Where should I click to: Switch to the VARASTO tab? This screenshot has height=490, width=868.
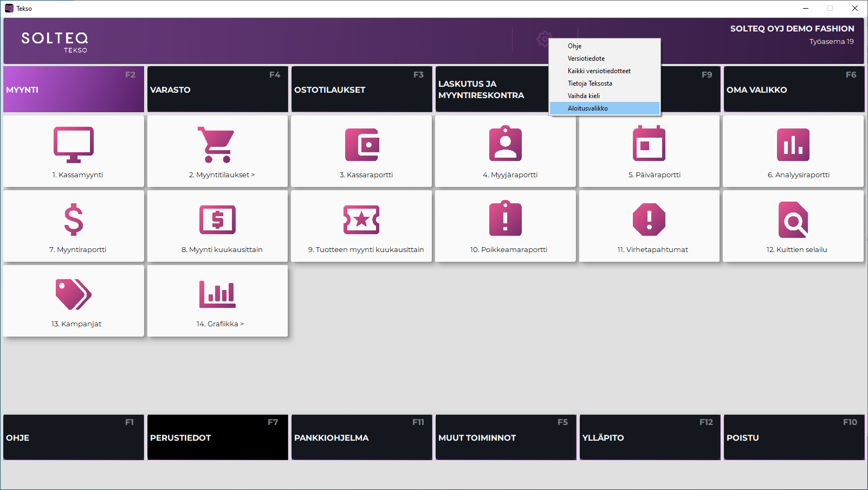[x=217, y=89]
